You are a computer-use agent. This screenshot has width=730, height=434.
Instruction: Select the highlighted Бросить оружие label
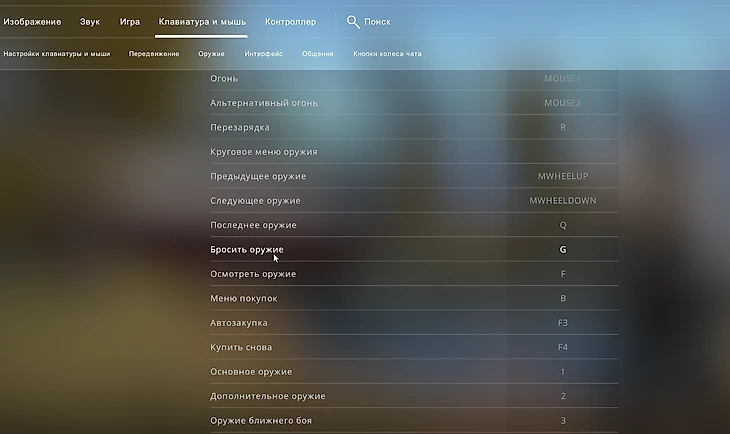click(x=247, y=250)
